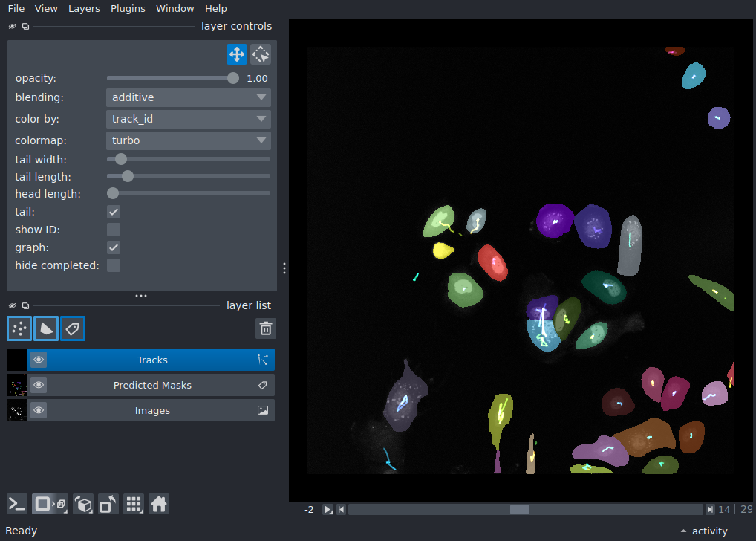Create a new points layer
756x541 pixels.
click(19, 328)
